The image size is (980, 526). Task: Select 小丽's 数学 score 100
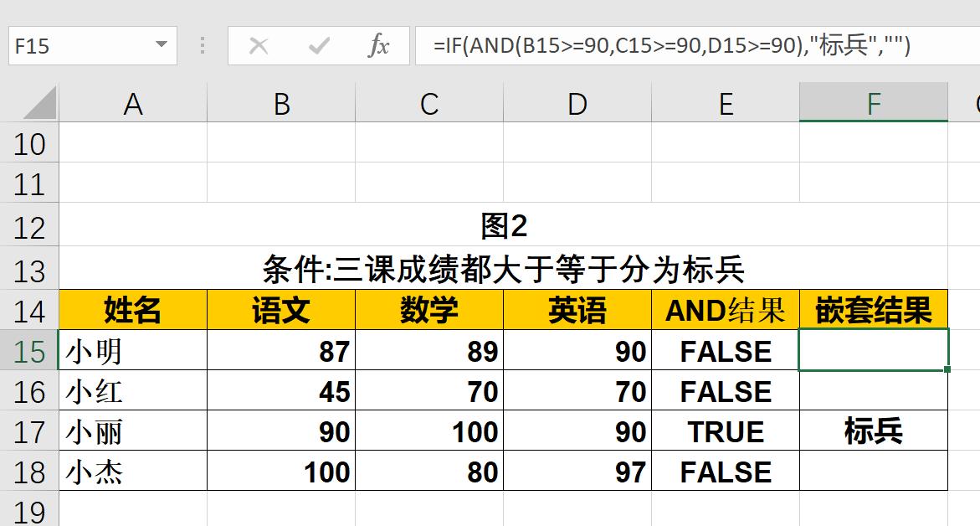pos(429,431)
